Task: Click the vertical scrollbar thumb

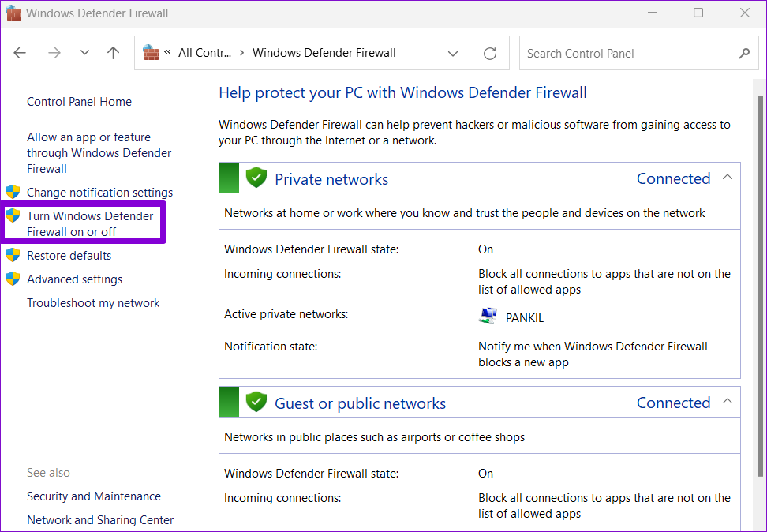Action: point(760,285)
